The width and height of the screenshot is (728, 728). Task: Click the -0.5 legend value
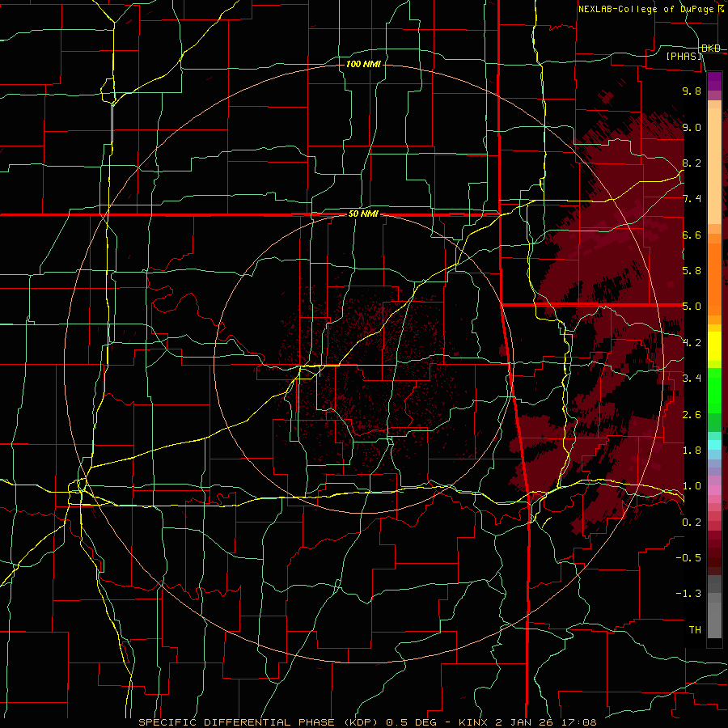pos(688,558)
